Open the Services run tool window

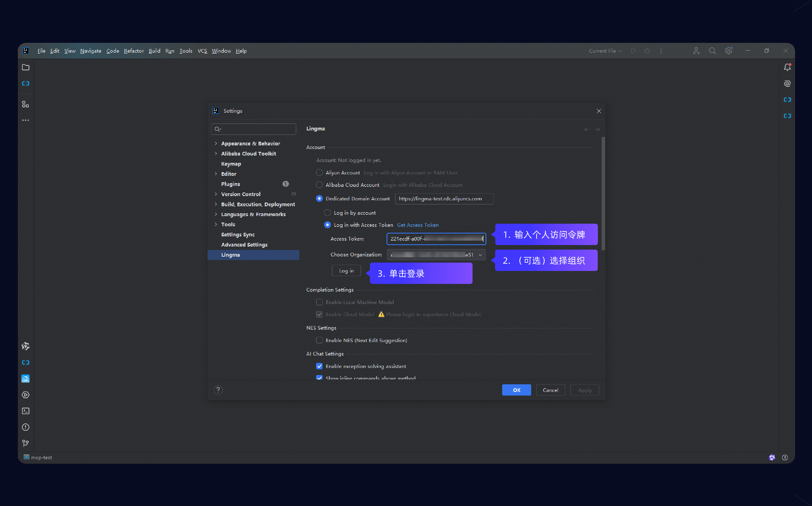click(25, 395)
